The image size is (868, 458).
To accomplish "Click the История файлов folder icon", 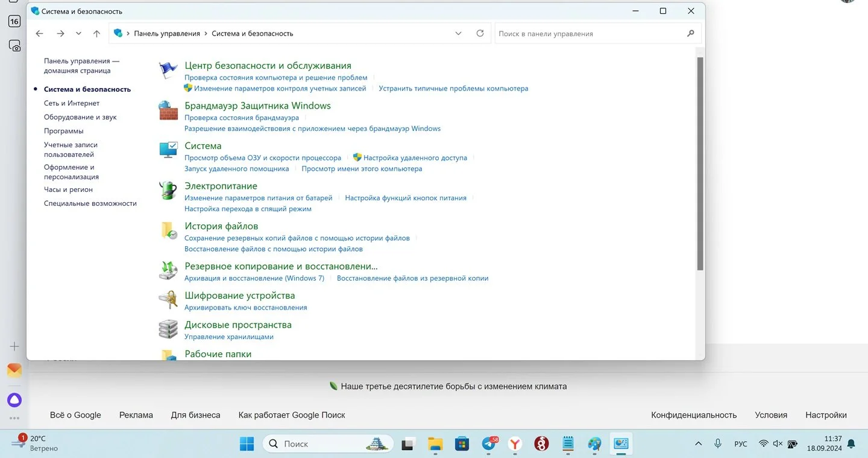I will click(x=168, y=231).
